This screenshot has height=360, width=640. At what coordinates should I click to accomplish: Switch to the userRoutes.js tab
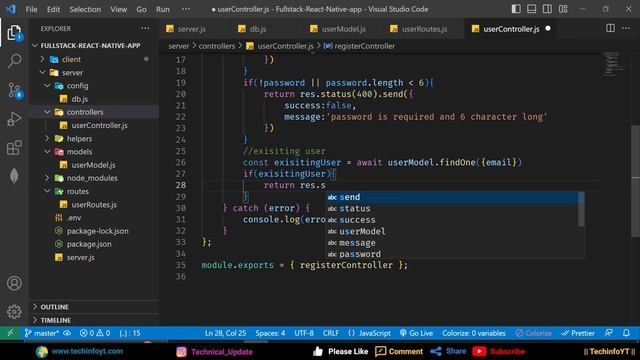[424, 29]
